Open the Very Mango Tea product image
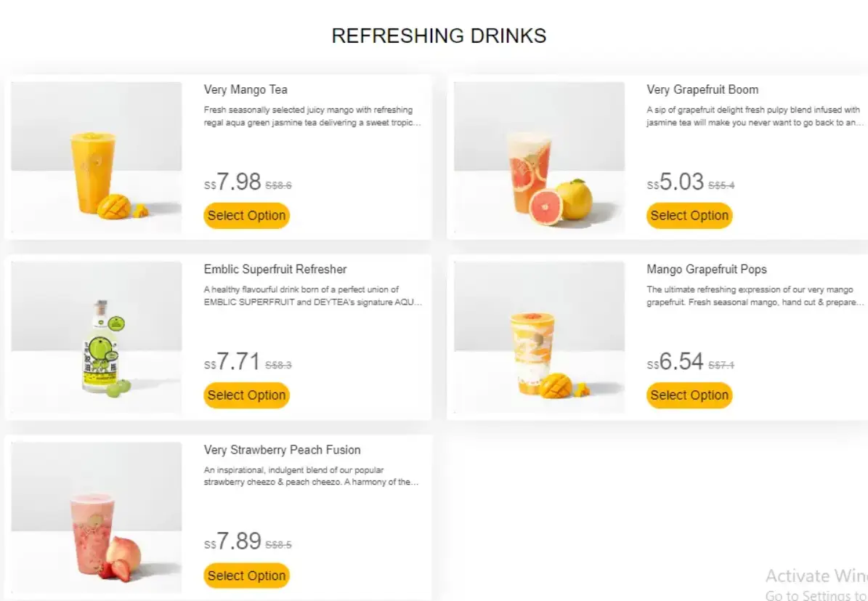The width and height of the screenshot is (868, 601). coord(96,158)
